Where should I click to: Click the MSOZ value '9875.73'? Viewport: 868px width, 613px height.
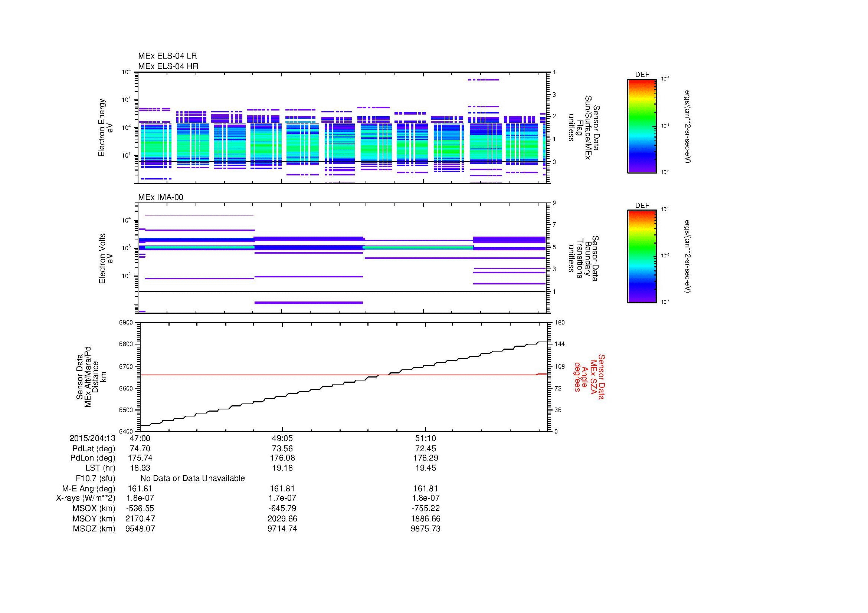tap(425, 529)
